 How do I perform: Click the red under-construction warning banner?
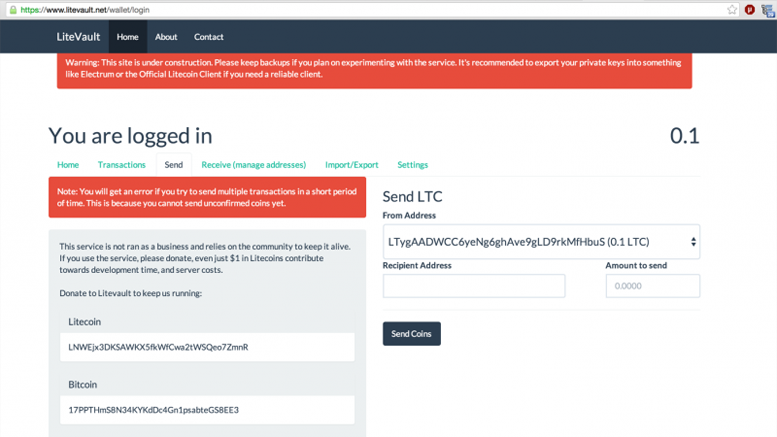pos(374,70)
